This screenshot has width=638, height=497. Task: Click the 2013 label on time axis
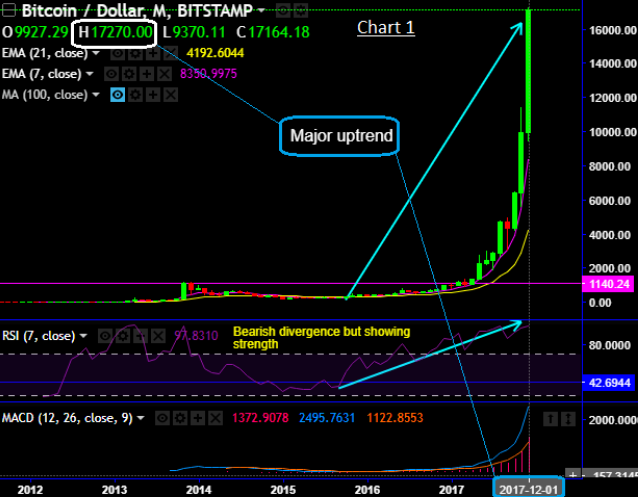tap(114, 489)
